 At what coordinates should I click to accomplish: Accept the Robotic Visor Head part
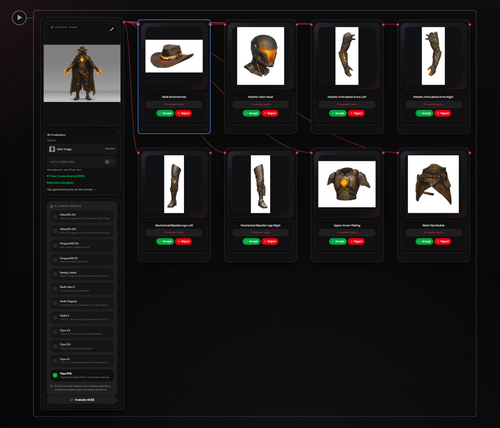251,113
